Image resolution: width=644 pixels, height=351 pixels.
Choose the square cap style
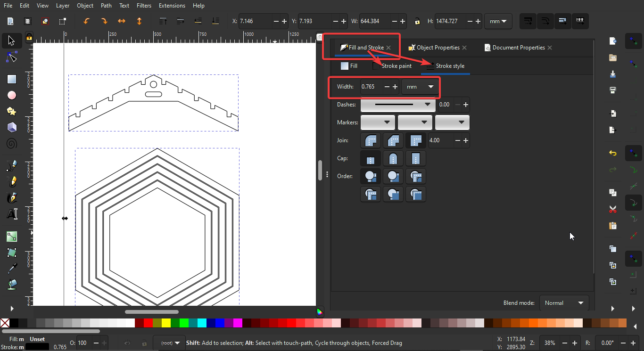coord(415,158)
